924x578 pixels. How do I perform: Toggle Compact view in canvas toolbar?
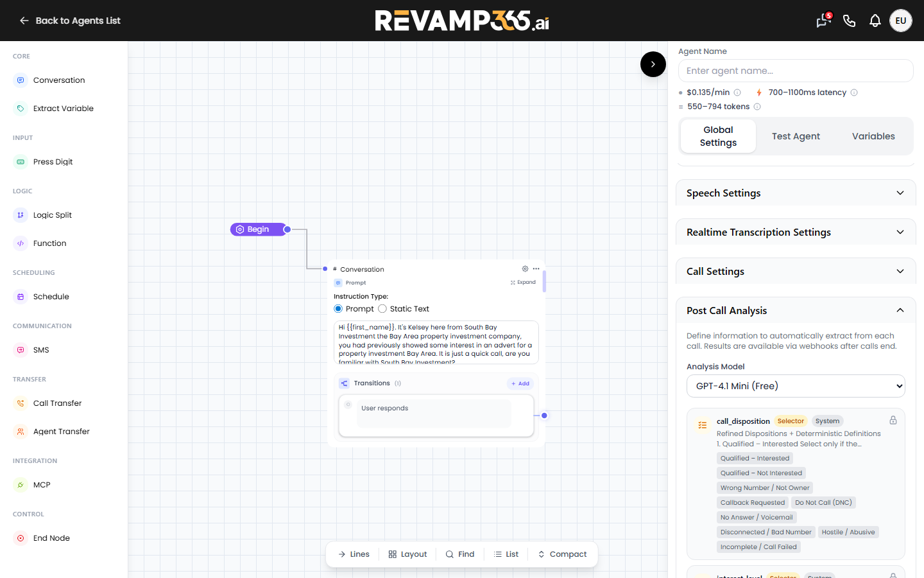562,554
